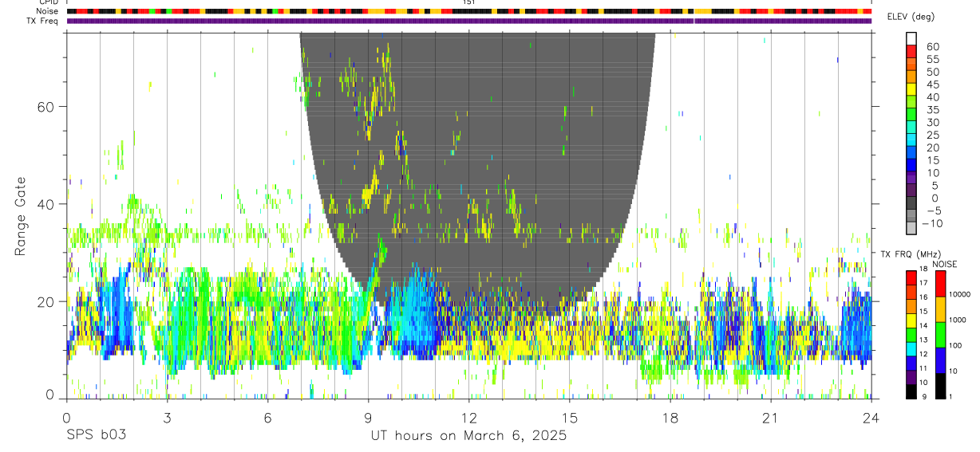Screen dimensions: 980x452
Task: Click the TX FRQ legend value 17
Action: (922, 283)
